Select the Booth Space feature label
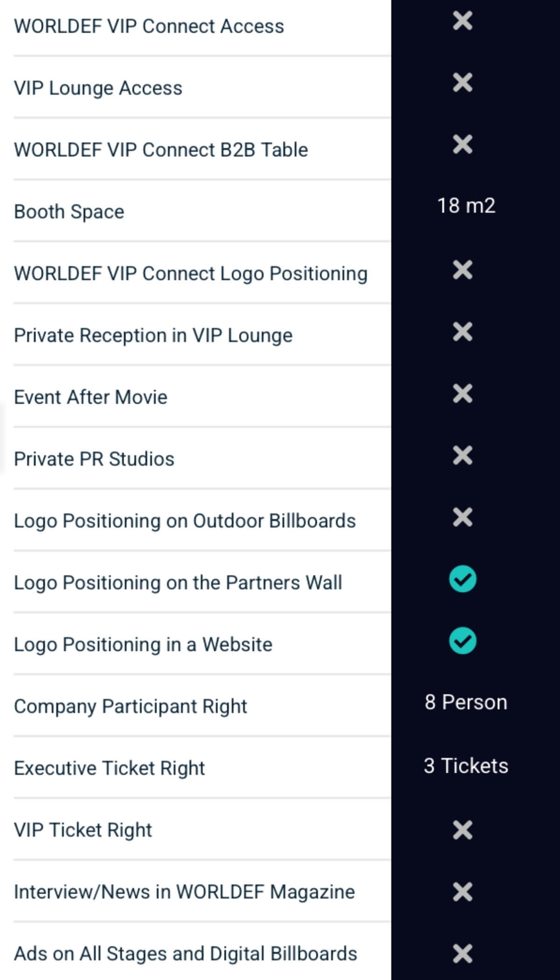 [69, 212]
